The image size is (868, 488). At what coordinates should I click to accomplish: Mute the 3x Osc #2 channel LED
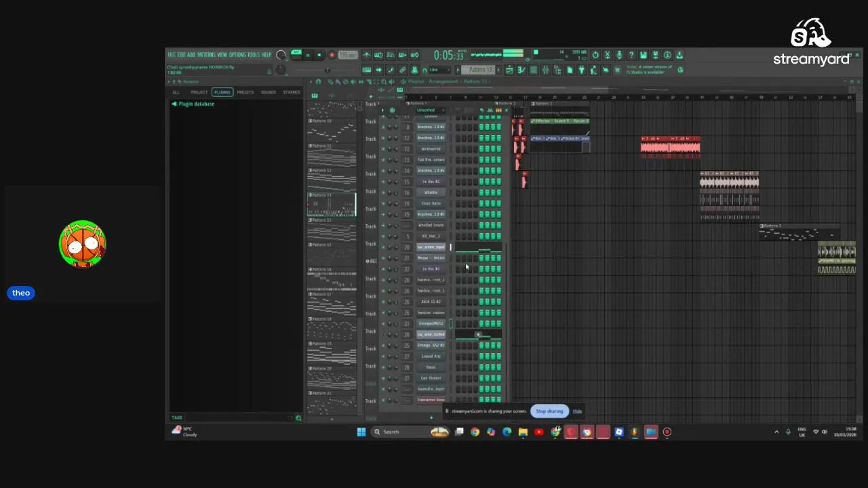click(x=383, y=182)
